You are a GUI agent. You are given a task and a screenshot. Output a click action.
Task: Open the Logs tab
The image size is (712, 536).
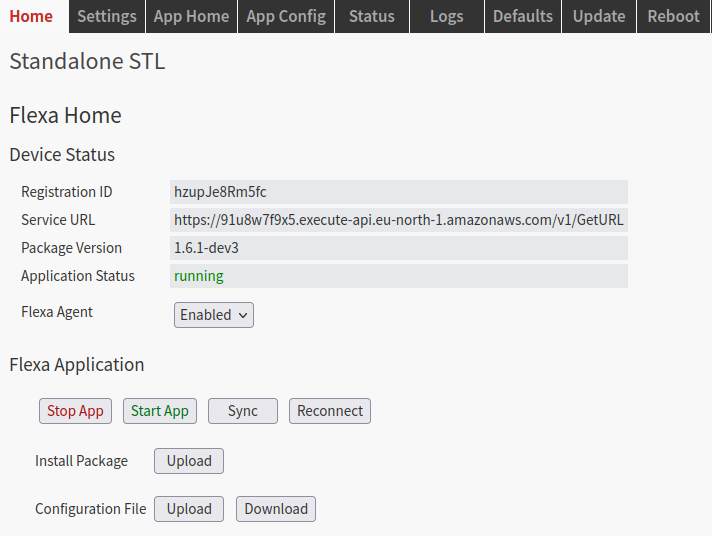click(x=446, y=16)
